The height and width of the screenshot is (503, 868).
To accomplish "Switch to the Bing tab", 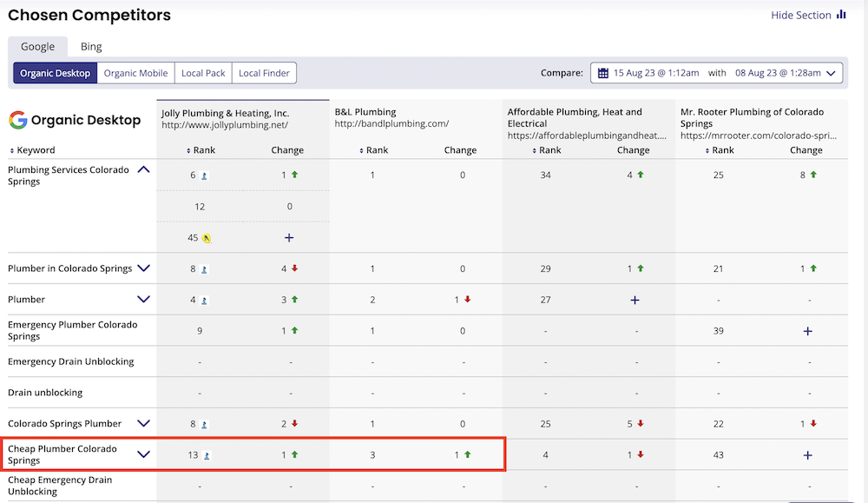I will point(91,47).
